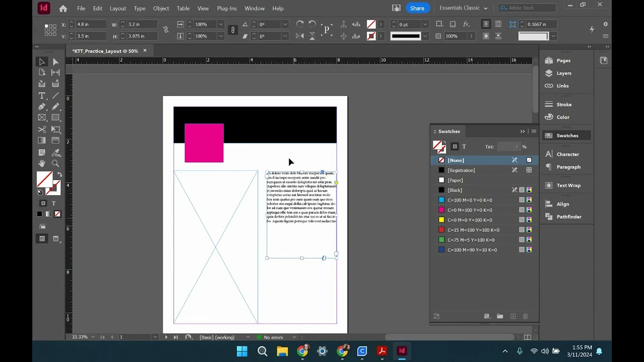Open the rotation angle dropdown
This screenshot has width=644, height=362.
click(x=285, y=24)
